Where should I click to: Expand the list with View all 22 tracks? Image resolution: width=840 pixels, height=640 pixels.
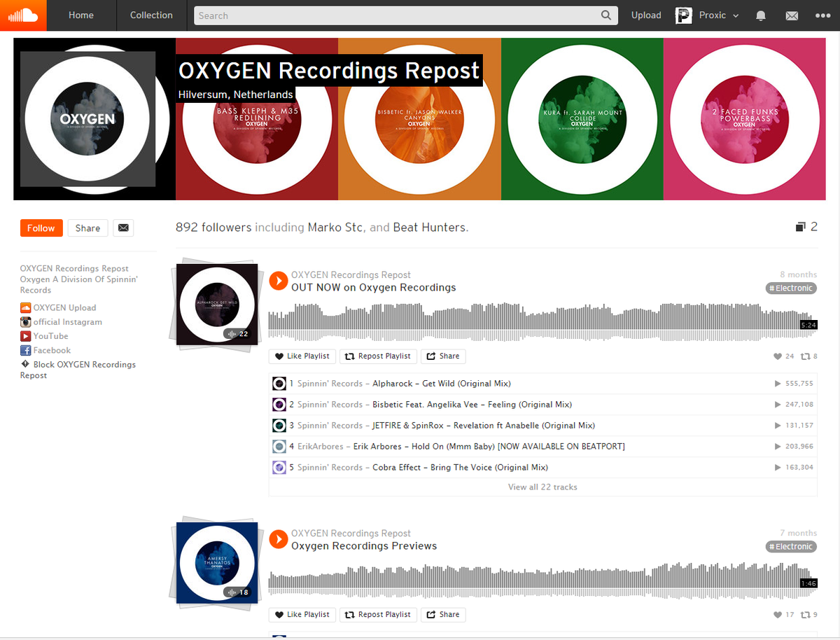[x=542, y=487]
